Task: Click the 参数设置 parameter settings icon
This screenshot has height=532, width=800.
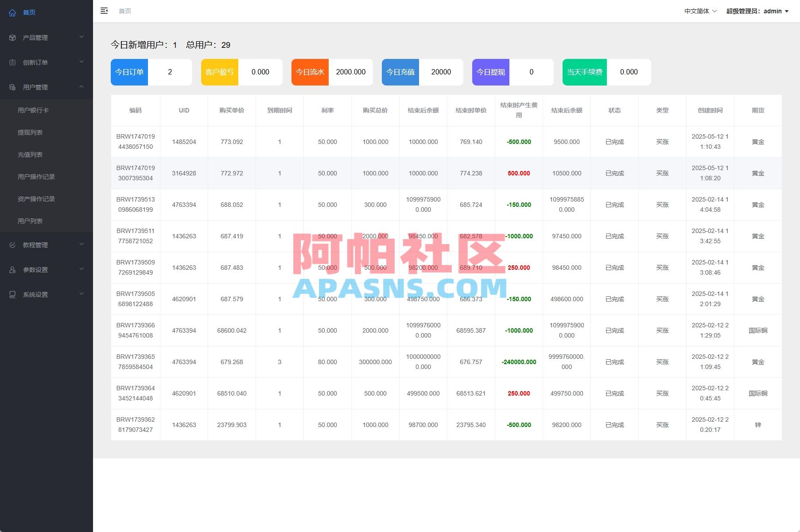Action: [12, 269]
